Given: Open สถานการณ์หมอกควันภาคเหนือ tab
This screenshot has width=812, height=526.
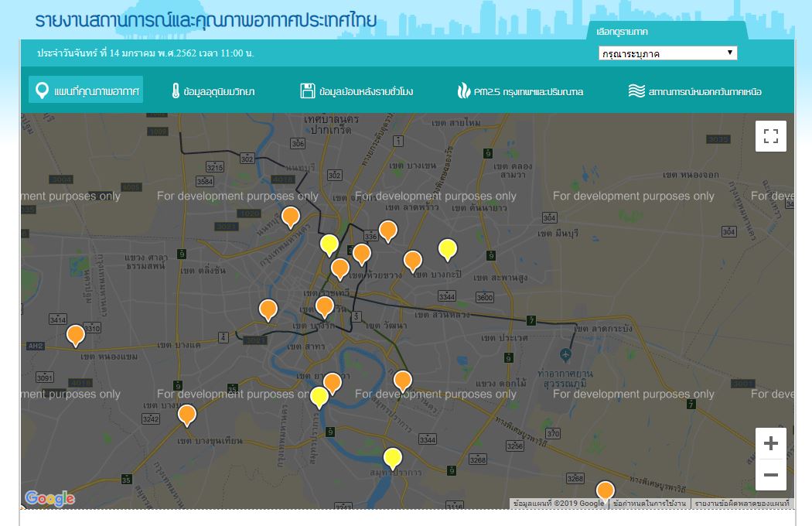Looking at the screenshot, I should pyautogui.click(x=694, y=91).
